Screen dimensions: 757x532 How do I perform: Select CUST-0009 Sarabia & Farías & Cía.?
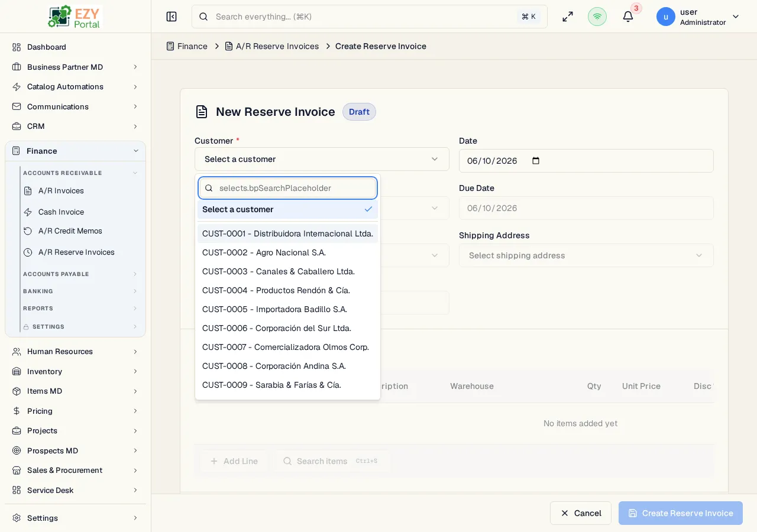[287, 385]
